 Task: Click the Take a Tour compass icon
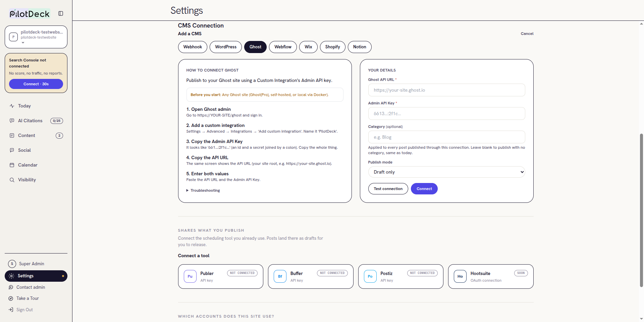point(11,298)
